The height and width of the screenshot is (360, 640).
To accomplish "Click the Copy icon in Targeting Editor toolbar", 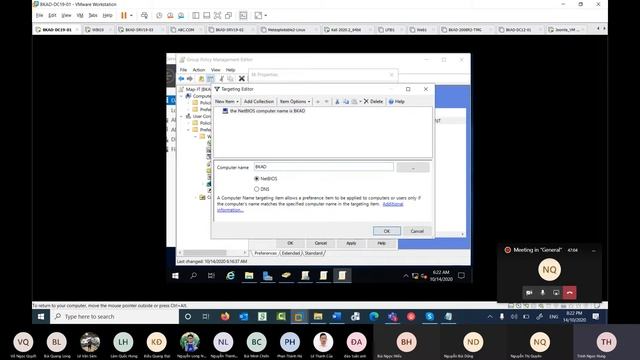I will click(x=346, y=101).
